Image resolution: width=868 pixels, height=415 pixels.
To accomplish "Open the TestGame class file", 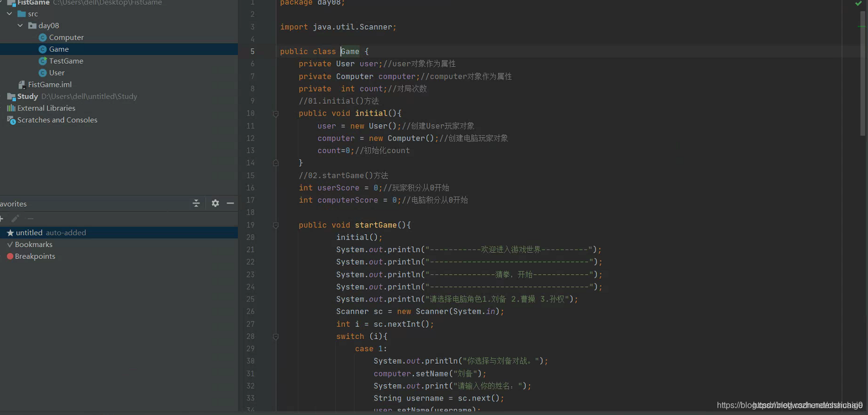I will pos(66,61).
